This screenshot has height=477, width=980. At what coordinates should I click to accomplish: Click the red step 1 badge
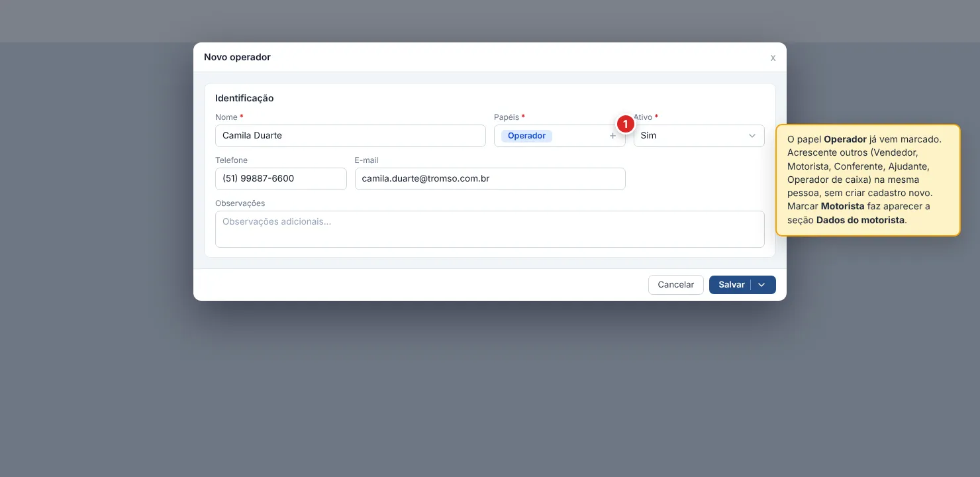(x=626, y=124)
